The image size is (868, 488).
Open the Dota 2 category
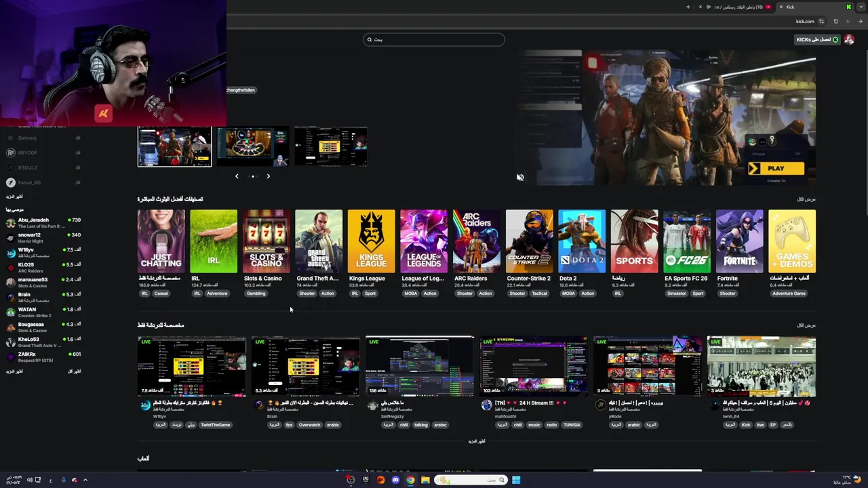[x=582, y=241]
